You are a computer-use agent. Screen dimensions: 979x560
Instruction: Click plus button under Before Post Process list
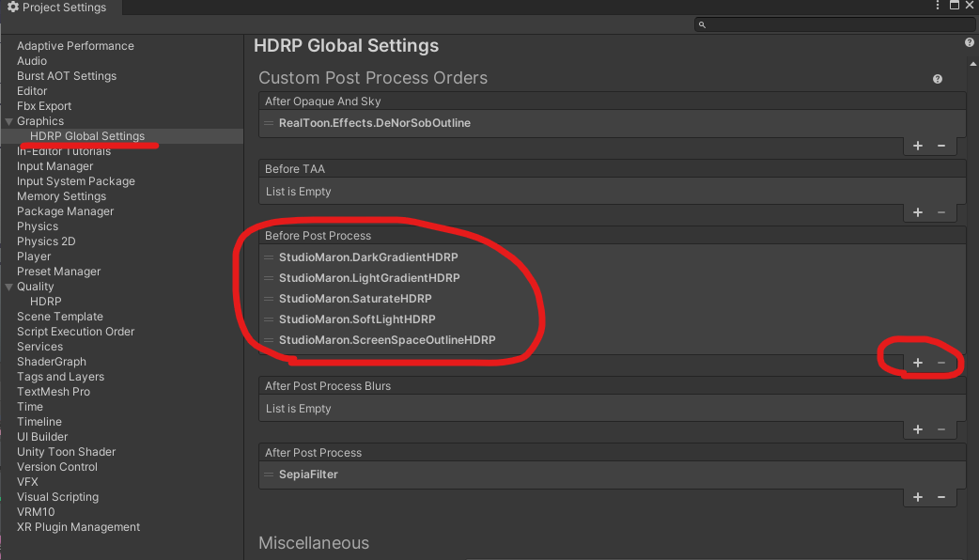point(918,363)
